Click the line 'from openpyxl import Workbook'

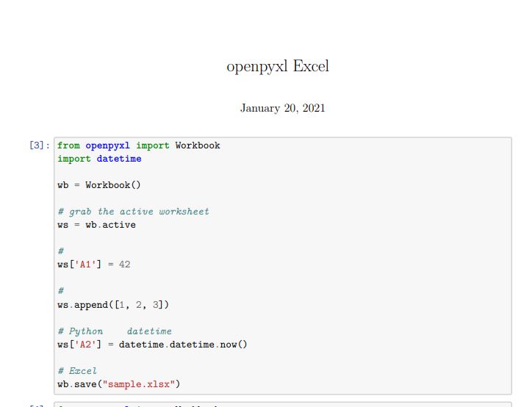click(138, 146)
